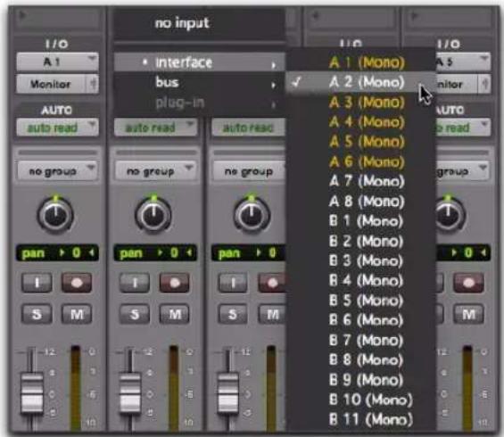Record-enable the first channel strip

(x=77, y=283)
